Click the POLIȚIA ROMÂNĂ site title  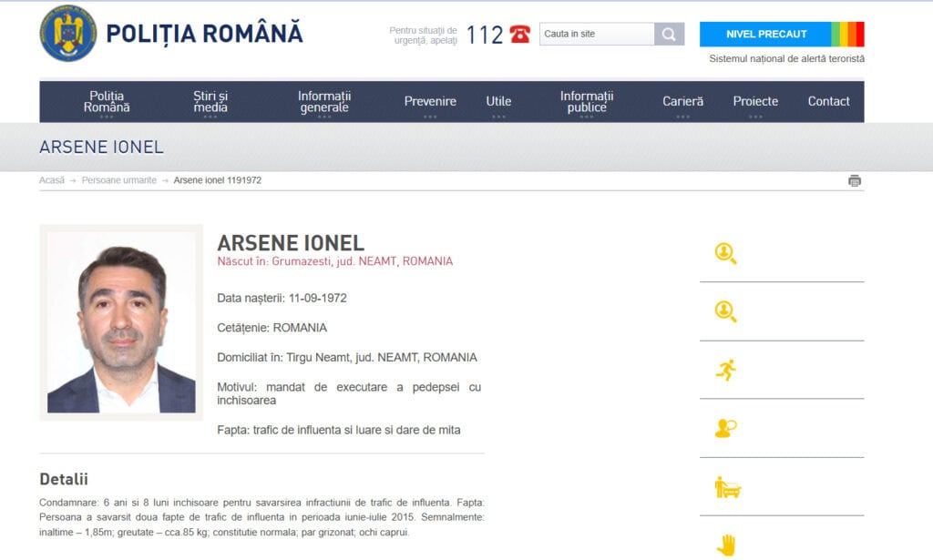[205, 34]
